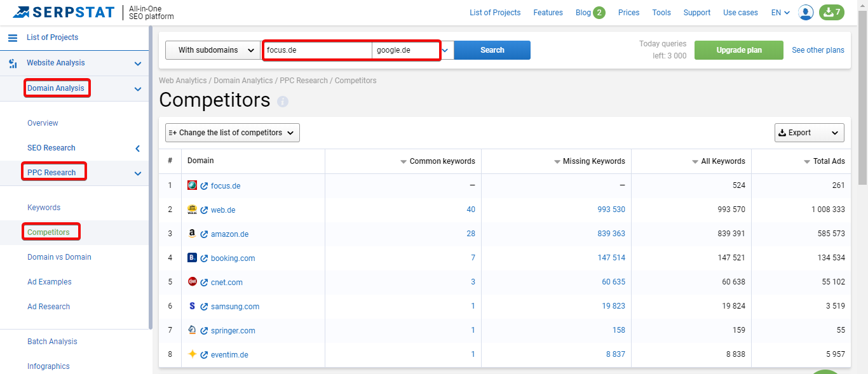This screenshot has height=374, width=868.
Task: Open Ad Examples in sidebar
Action: tap(50, 282)
